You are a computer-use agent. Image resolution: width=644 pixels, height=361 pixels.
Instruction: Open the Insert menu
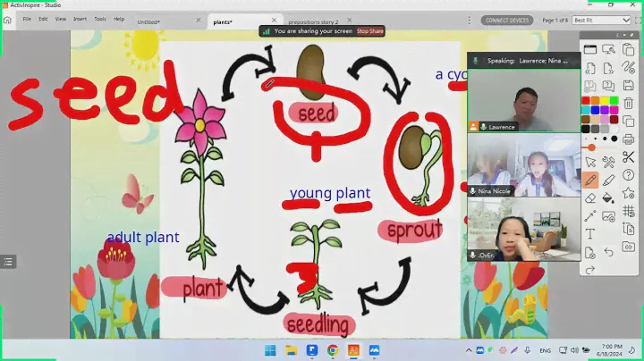[x=80, y=19]
